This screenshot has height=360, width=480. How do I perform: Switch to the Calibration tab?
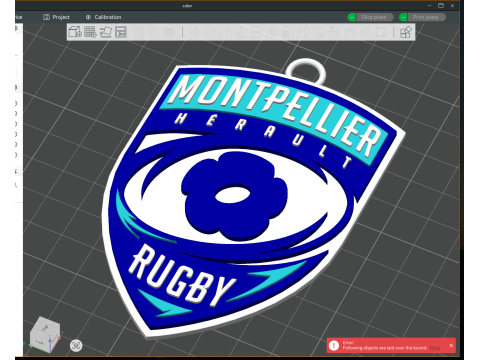[x=103, y=17]
